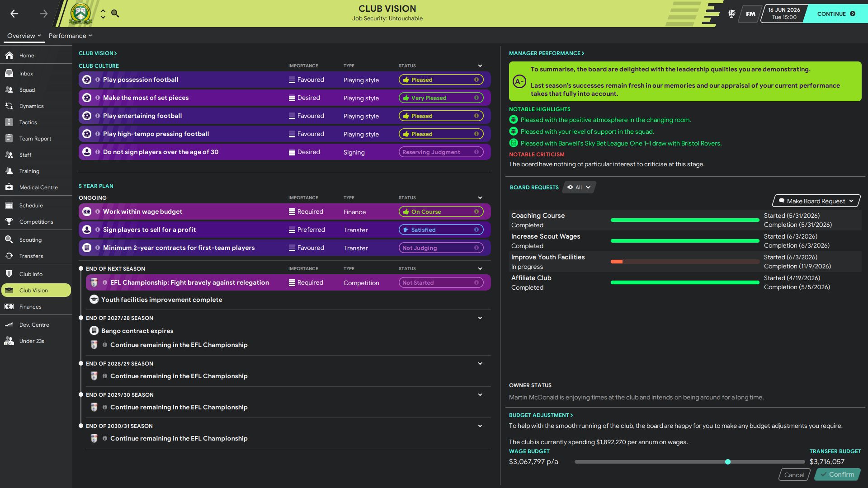Screen dimensions: 868x488
Task: Click the Satisfied status pill
Action: (441, 230)
